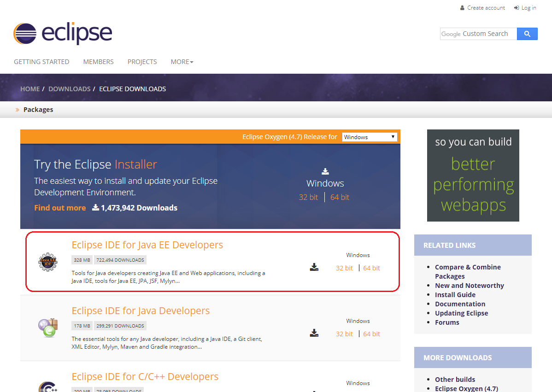Open Eclipse IDE for Java EE Developers title
The width and height of the screenshot is (552, 392).
coord(147,245)
